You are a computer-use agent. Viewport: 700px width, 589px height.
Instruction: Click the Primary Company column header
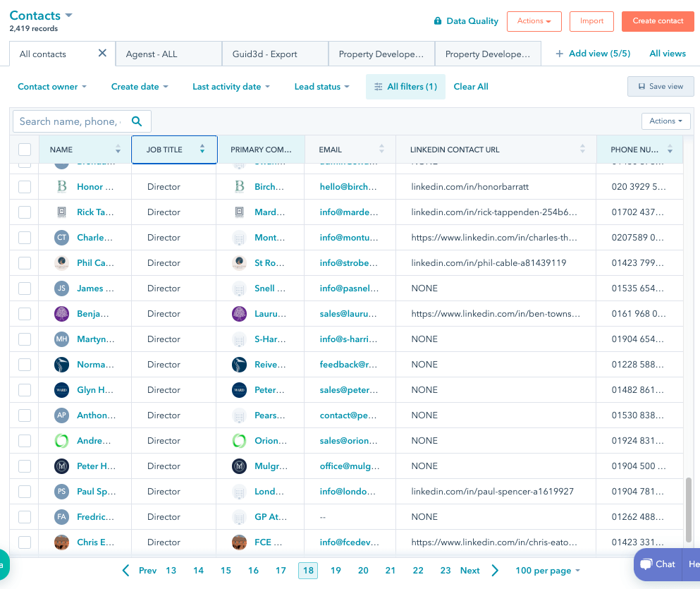[261, 150]
